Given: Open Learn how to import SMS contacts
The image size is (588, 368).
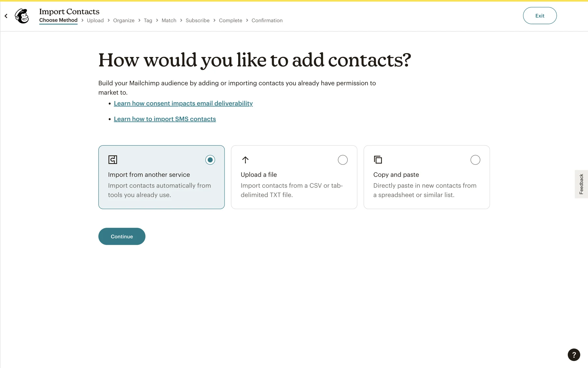Looking at the screenshot, I should coord(165,119).
